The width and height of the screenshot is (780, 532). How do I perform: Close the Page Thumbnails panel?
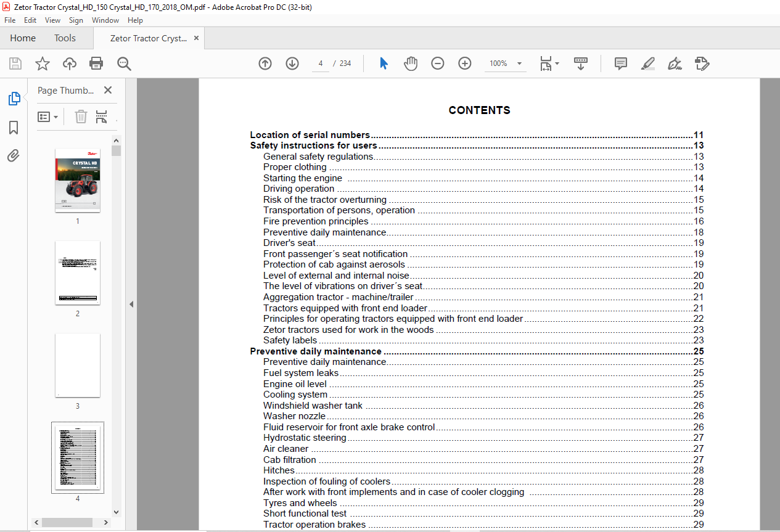(108, 90)
